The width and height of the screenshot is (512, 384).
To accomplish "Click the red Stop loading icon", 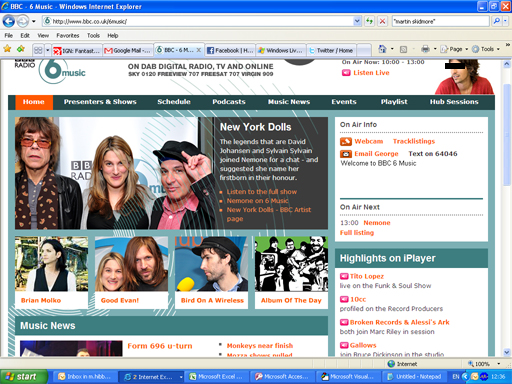I will tap(382, 21).
